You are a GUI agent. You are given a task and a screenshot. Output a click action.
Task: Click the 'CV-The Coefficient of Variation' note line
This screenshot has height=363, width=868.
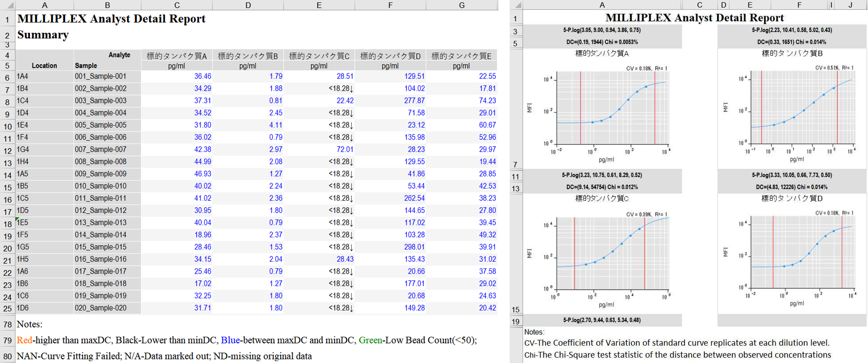pos(677,343)
